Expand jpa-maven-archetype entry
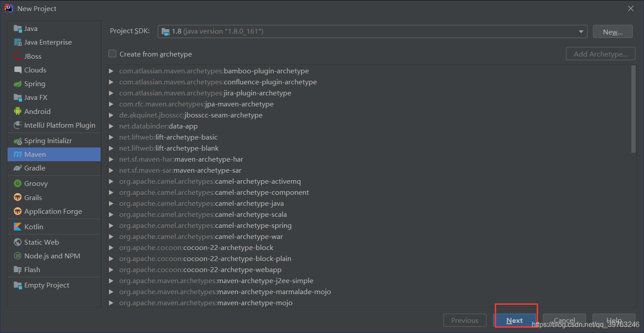This screenshot has height=333, width=644. coord(111,104)
